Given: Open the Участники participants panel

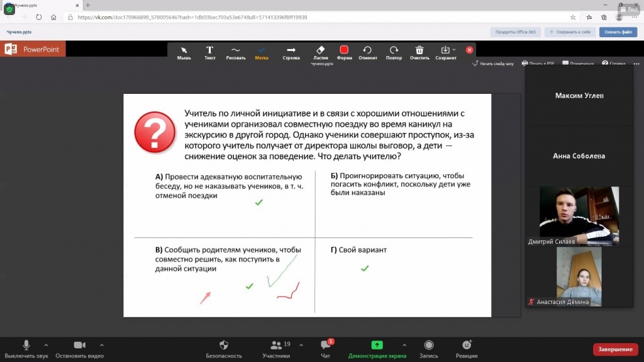Looking at the screenshot, I should (x=276, y=348).
